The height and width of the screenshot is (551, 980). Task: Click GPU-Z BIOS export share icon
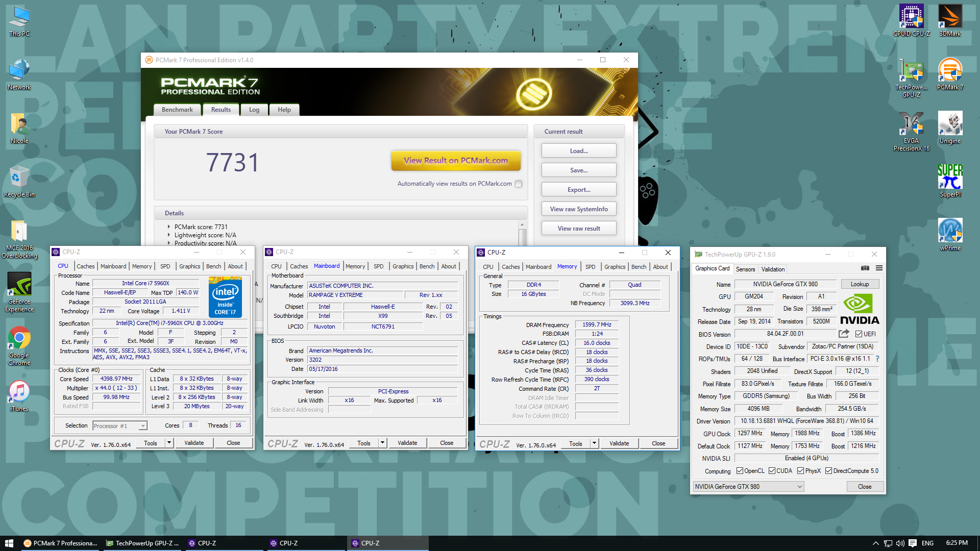click(x=844, y=334)
